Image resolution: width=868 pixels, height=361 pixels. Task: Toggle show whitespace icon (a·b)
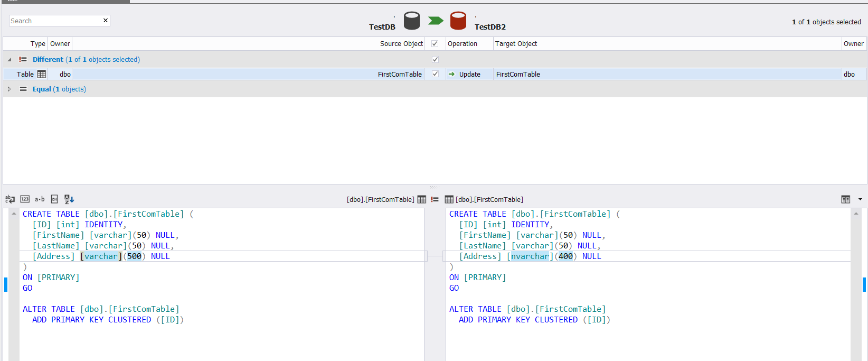(40, 199)
